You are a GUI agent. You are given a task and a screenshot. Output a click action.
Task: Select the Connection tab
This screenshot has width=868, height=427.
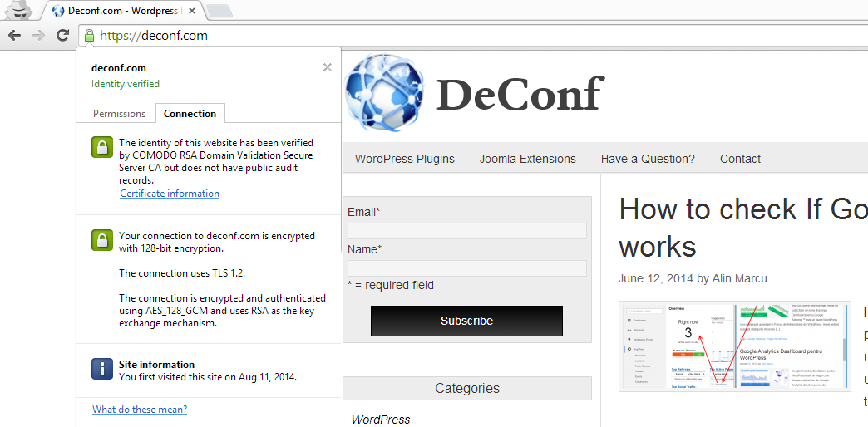click(190, 113)
